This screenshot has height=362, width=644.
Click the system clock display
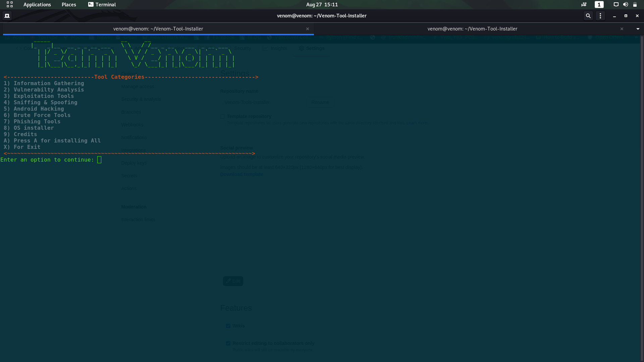click(x=322, y=4)
